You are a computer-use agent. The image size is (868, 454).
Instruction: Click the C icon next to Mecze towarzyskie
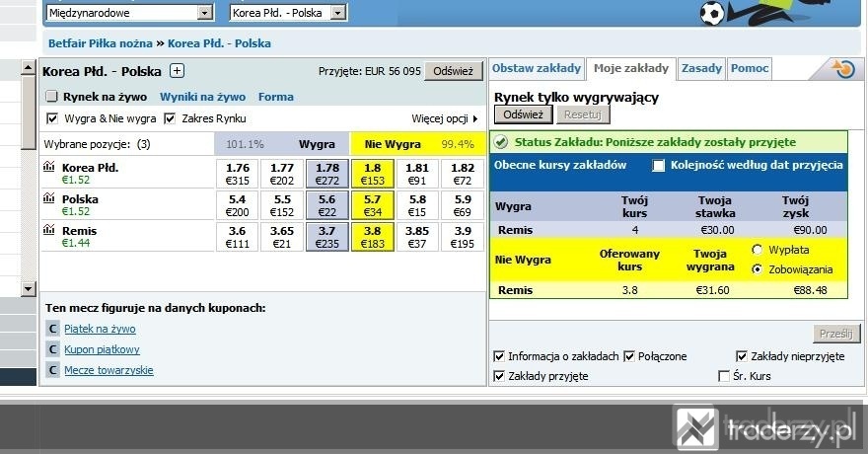tap(52, 370)
